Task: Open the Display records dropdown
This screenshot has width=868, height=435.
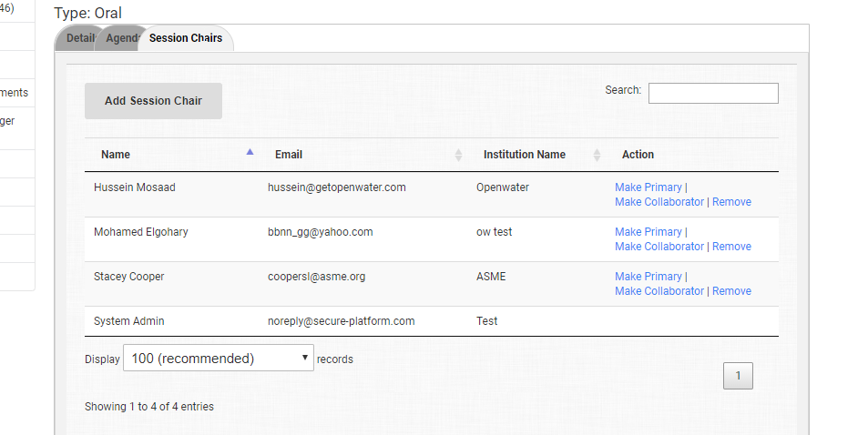Action: pos(218,359)
